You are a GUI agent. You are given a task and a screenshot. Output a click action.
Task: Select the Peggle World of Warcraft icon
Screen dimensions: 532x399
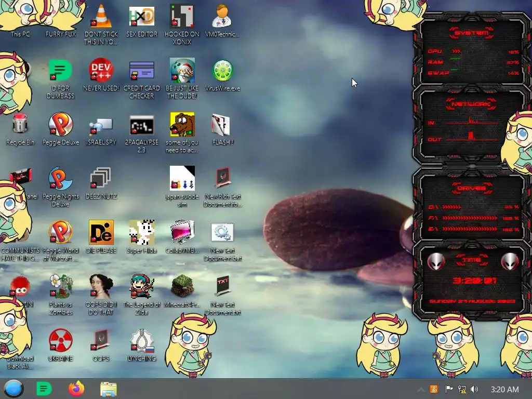click(x=60, y=240)
